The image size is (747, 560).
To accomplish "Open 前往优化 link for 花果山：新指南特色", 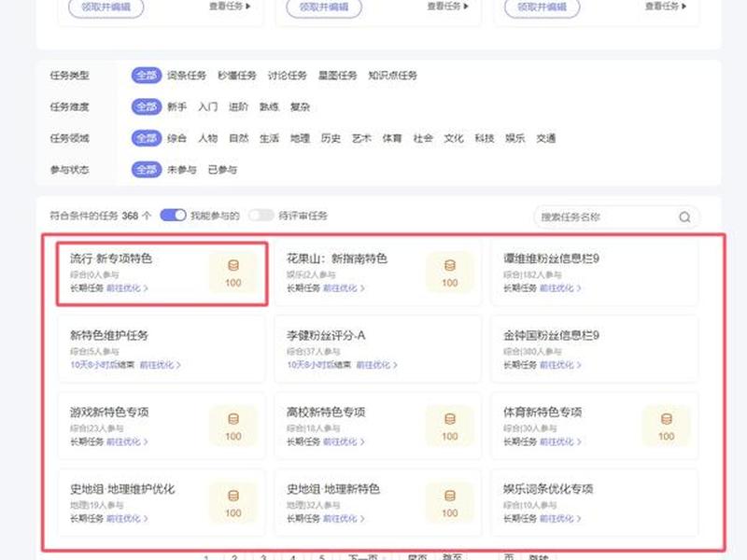I will coord(344,288).
